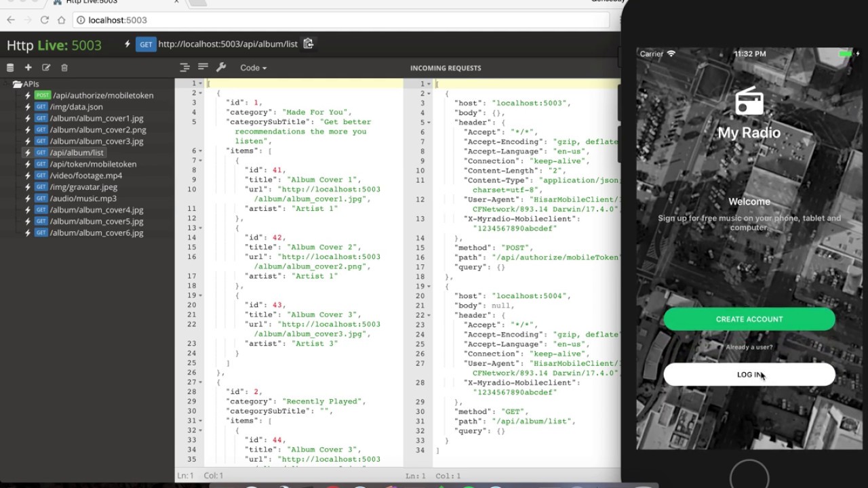Viewport: 868px width, 488px height.
Task: Click the browser back arrow
Action: [11, 20]
